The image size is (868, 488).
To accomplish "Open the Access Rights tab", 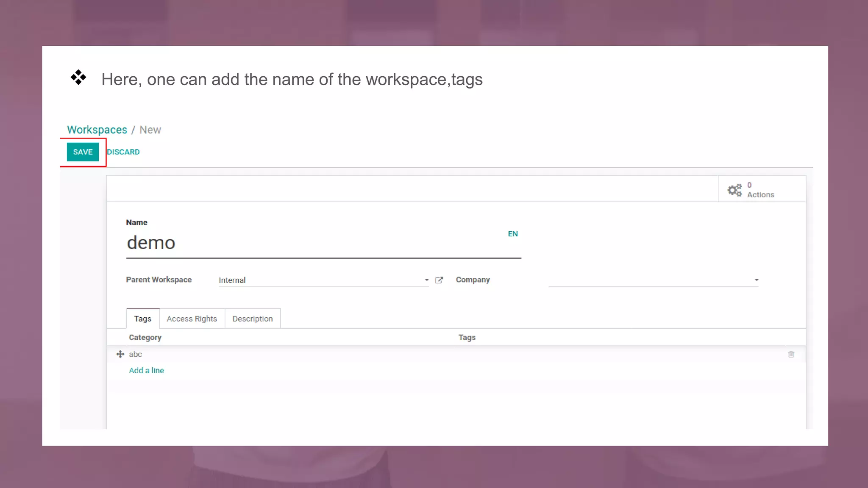I will click(192, 319).
